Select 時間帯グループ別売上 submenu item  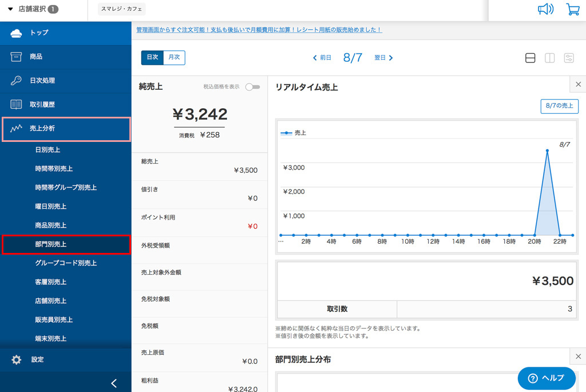coord(66,188)
